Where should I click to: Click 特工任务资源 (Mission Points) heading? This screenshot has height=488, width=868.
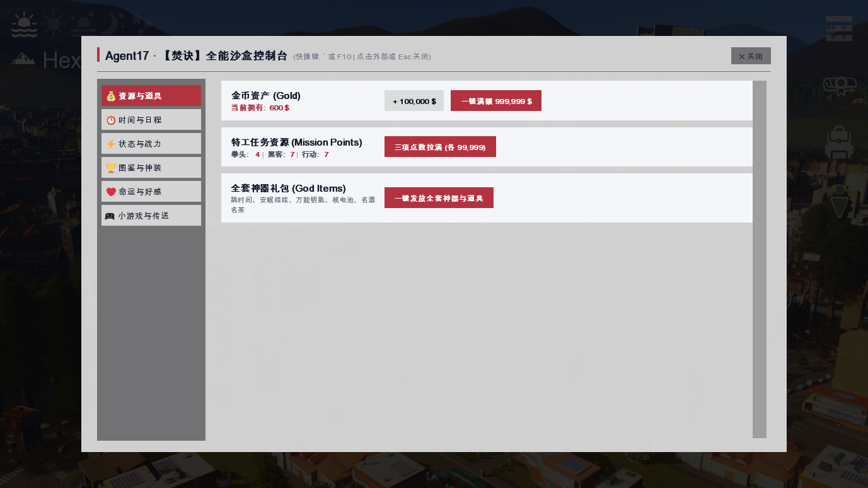coord(297,142)
